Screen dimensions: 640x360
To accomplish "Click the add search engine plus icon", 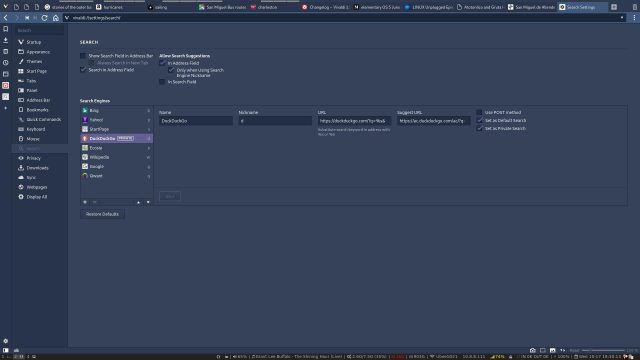I will tap(85, 202).
